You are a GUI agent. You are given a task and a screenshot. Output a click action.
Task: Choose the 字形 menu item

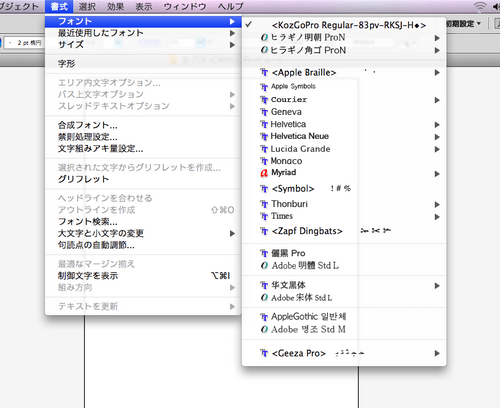(x=143, y=64)
